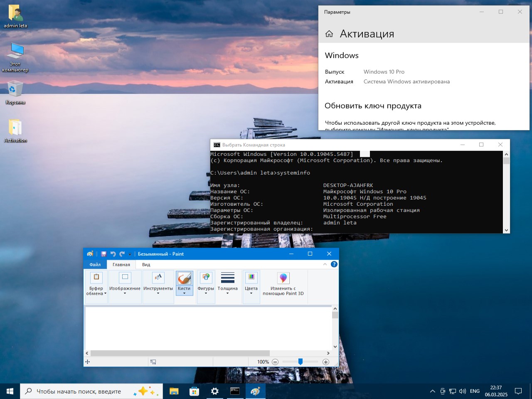
Task: Click Save icon in Paint quick access toolbar
Action: [104, 254]
